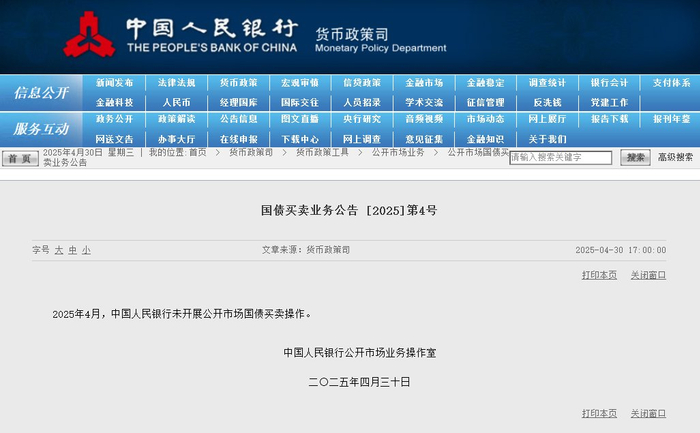
Task: Click the 搜索 search button
Action: [635, 158]
